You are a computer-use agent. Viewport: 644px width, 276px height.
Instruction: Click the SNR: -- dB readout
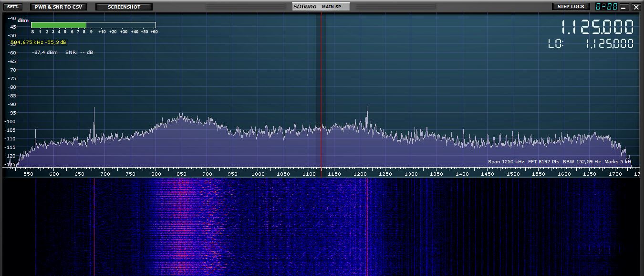[x=79, y=52]
